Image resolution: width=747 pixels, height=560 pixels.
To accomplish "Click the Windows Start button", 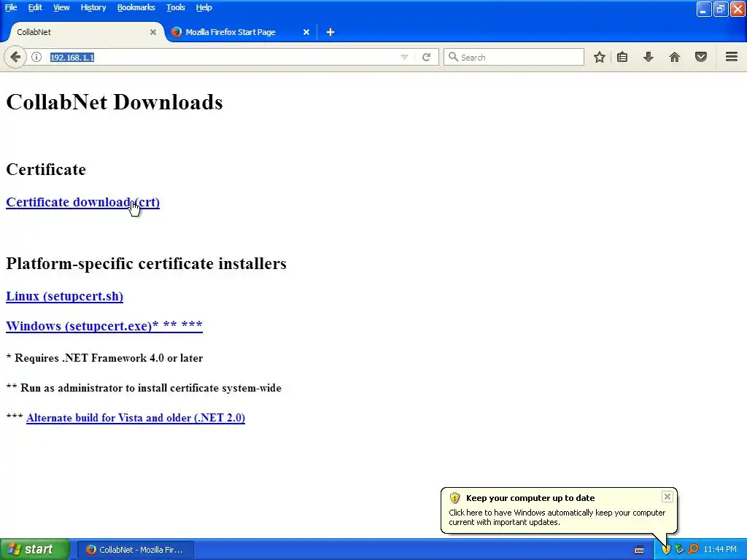I will 34,550.
